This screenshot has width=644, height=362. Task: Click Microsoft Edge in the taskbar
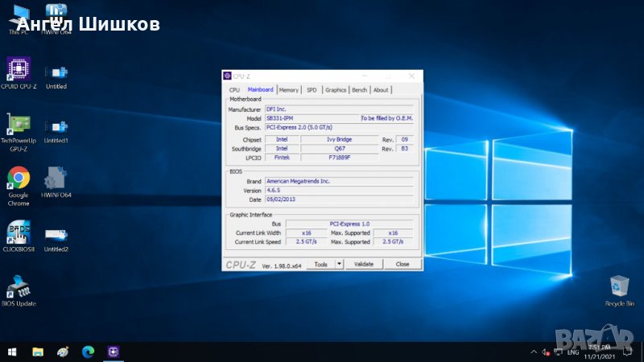click(x=88, y=352)
